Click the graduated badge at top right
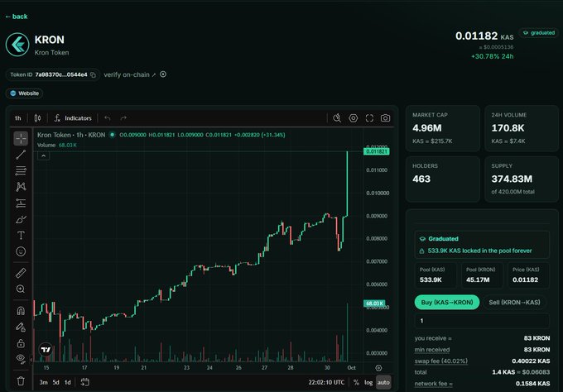Viewport: 563px width, 392px height. pos(539,32)
